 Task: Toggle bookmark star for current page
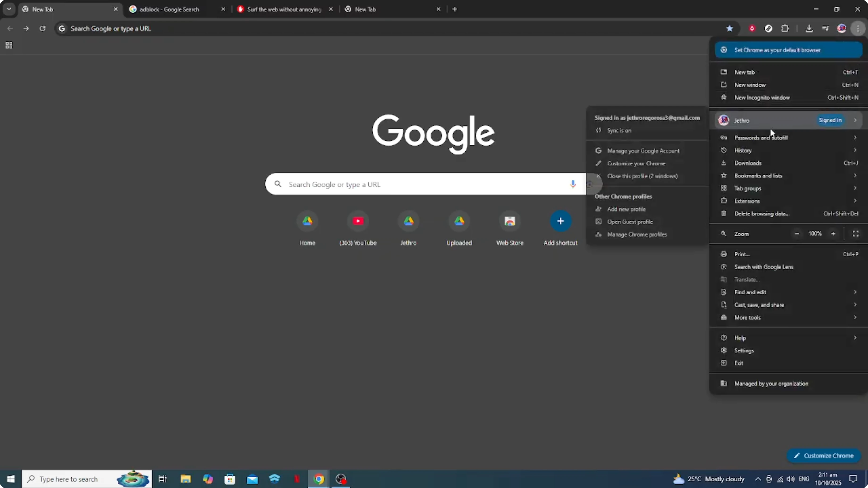[730, 28]
